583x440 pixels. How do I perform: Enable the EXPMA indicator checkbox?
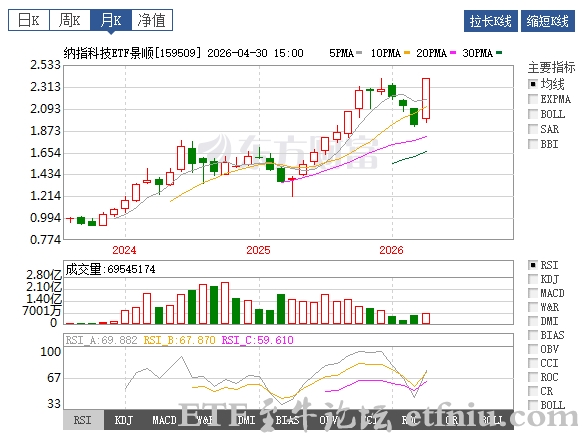(x=533, y=99)
